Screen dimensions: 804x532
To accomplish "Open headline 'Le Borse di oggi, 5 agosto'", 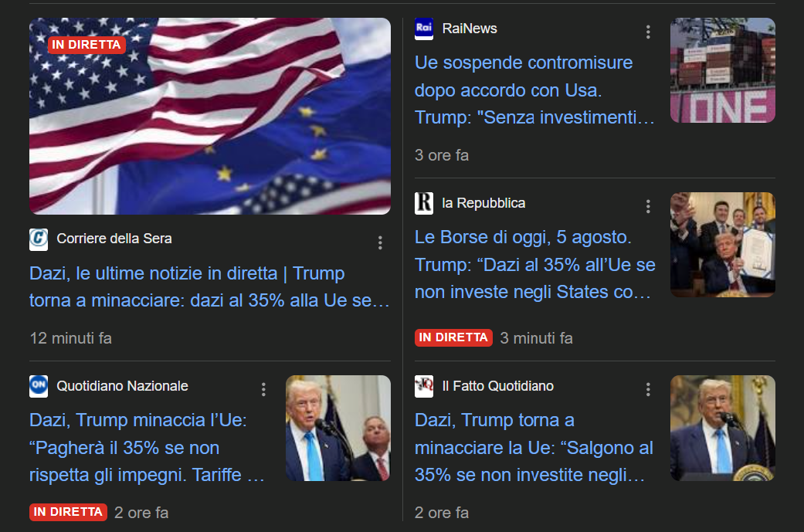I will (x=534, y=265).
